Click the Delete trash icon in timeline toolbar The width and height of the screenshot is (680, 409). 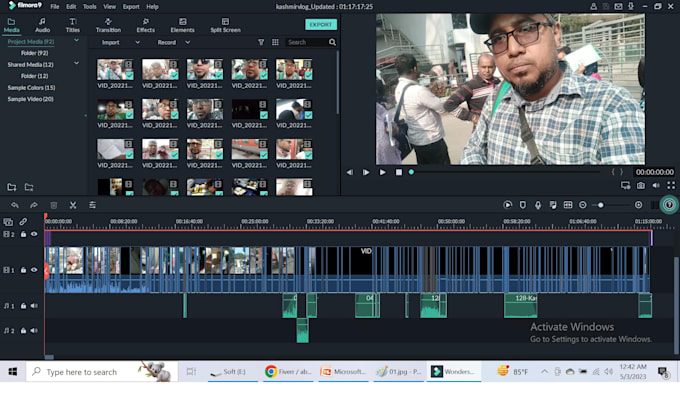53,205
